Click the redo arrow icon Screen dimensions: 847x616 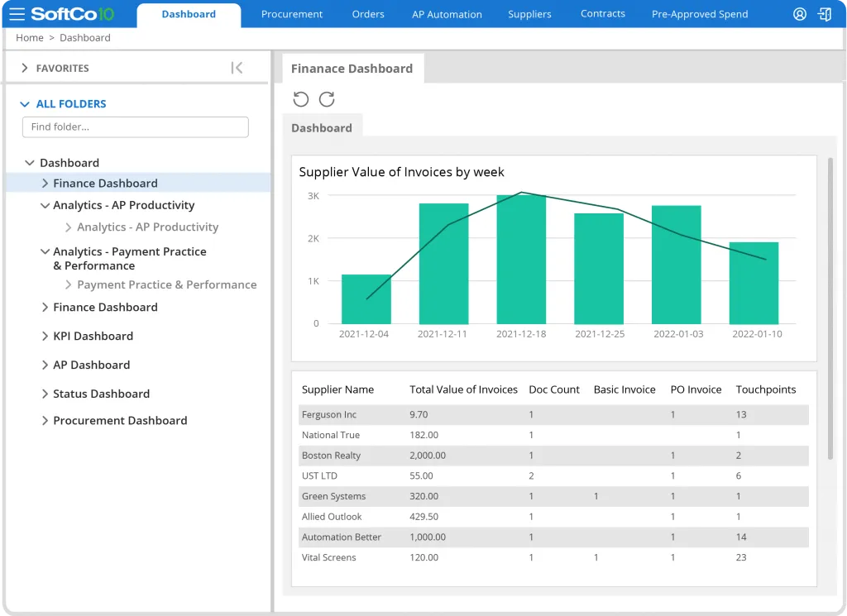[x=327, y=99]
